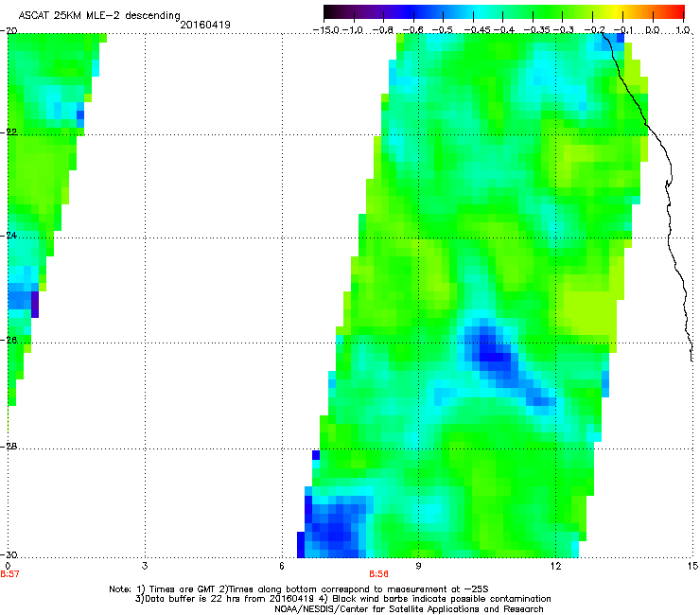Pick the yellow section of the color bar
Image resolution: width=700 pixels, height=615 pixels.
click(x=617, y=12)
